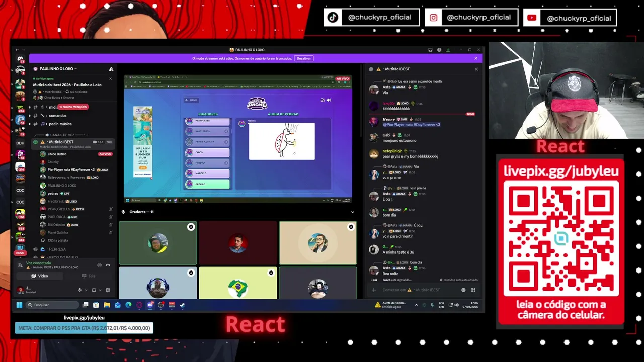
Task: Click the Tela screen share button
Action: click(89, 276)
